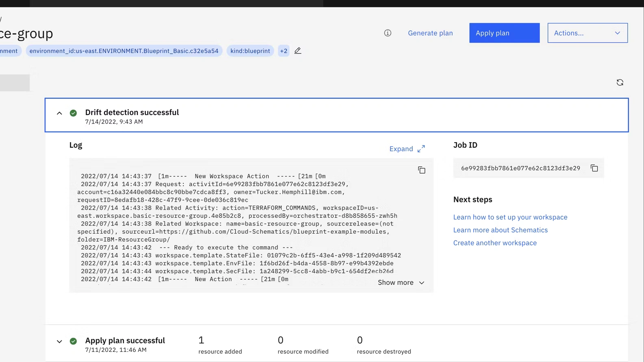The width and height of the screenshot is (644, 362).
Task: Click the kind:blueprint tag
Action: [x=250, y=51]
